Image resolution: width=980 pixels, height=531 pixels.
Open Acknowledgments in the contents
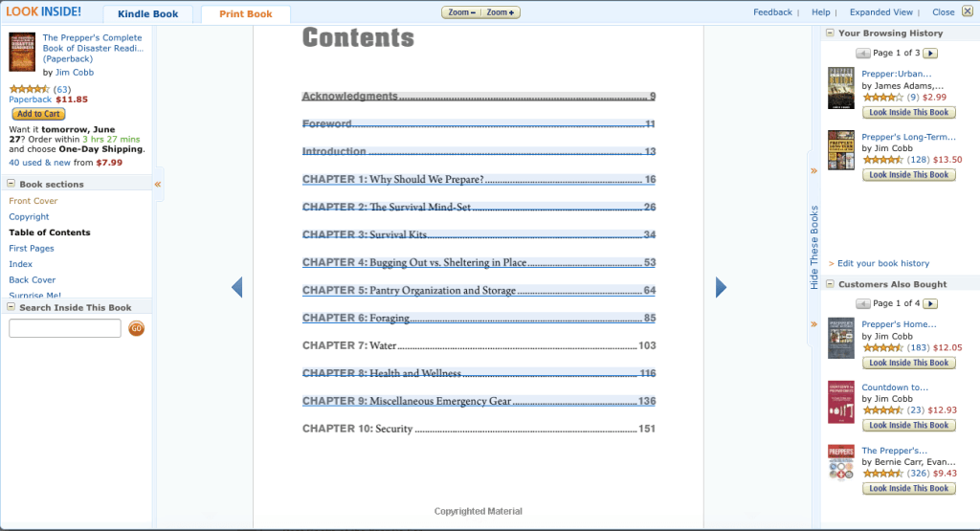[x=479, y=97]
